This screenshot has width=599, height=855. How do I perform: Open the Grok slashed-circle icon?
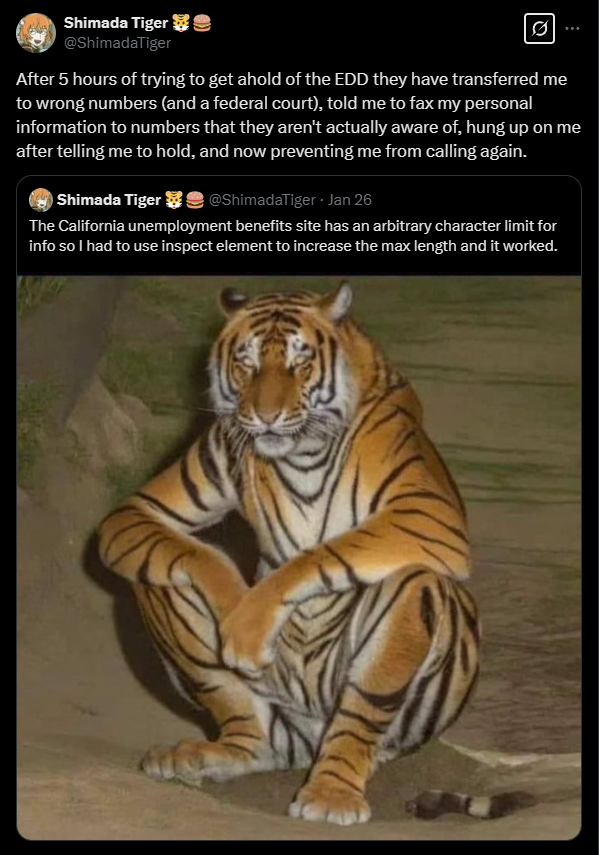coord(539,28)
